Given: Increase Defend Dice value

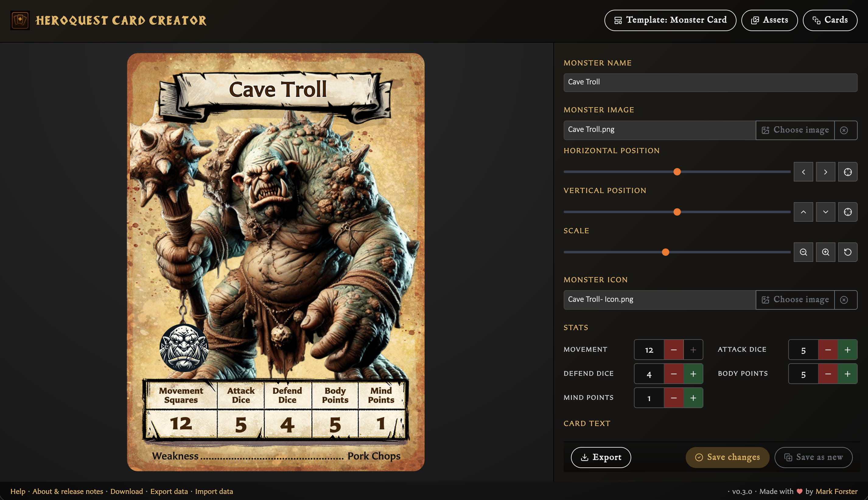Looking at the screenshot, I should 693,374.
